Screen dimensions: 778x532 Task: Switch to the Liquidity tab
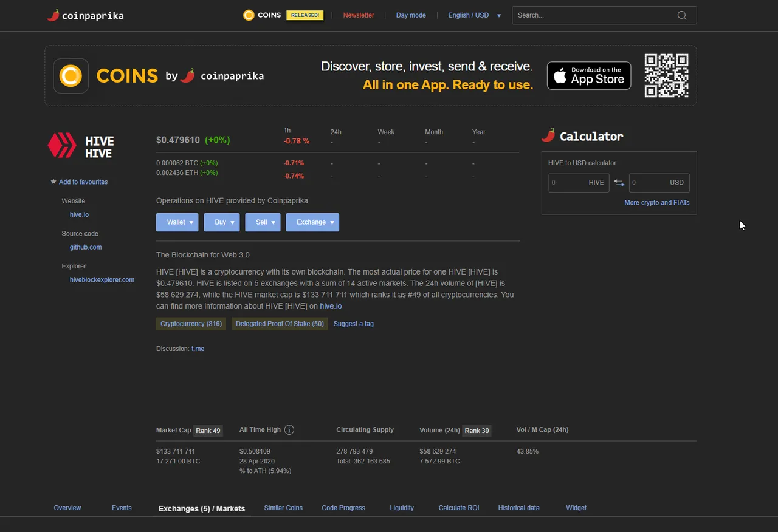402,508
